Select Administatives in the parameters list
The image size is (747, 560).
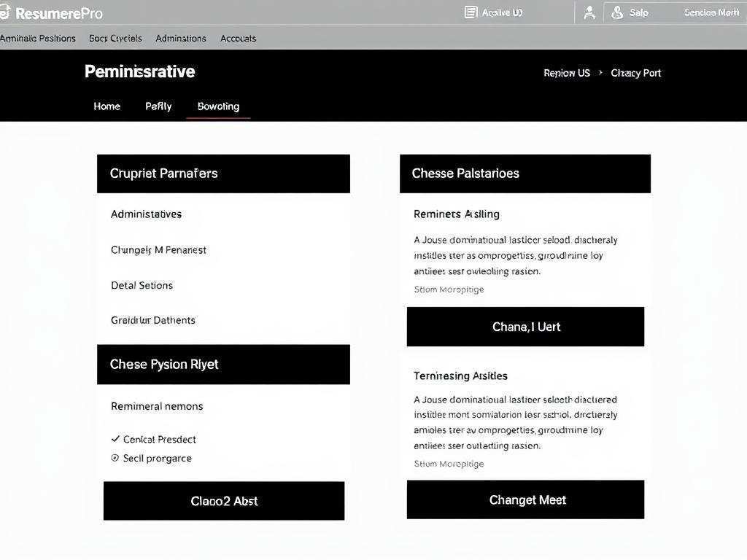pos(146,214)
